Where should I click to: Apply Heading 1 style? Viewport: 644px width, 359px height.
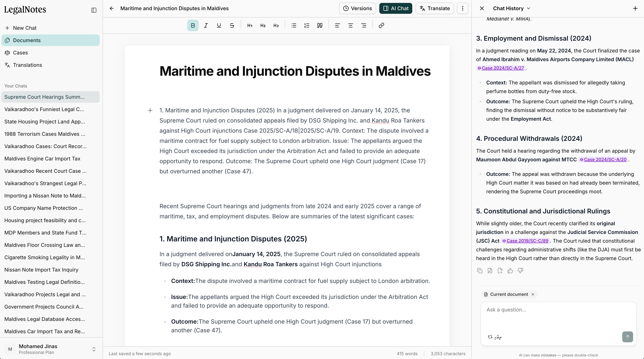250,25
